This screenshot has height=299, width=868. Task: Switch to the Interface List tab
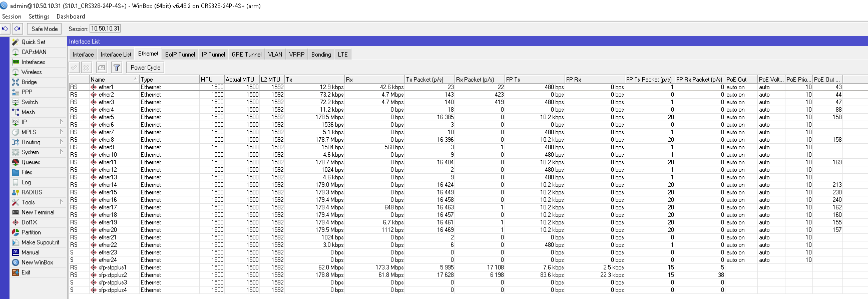pyautogui.click(x=116, y=55)
